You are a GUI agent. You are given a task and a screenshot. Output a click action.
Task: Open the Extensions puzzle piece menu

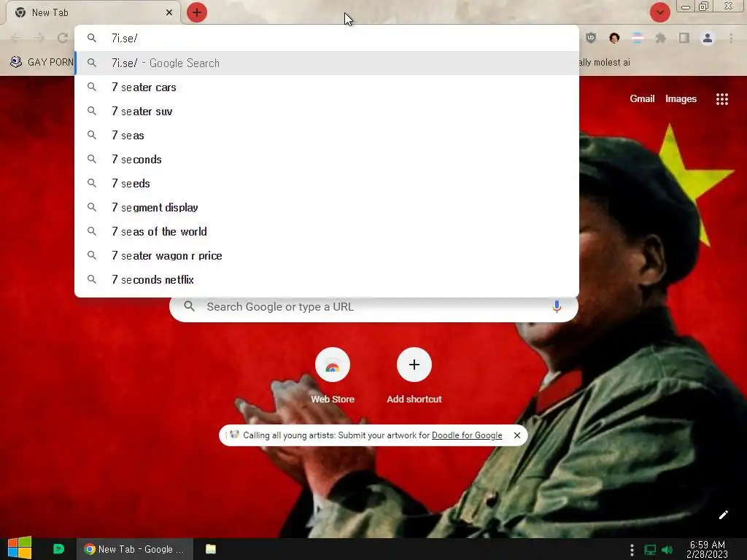pyautogui.click(x=660, y=38)
